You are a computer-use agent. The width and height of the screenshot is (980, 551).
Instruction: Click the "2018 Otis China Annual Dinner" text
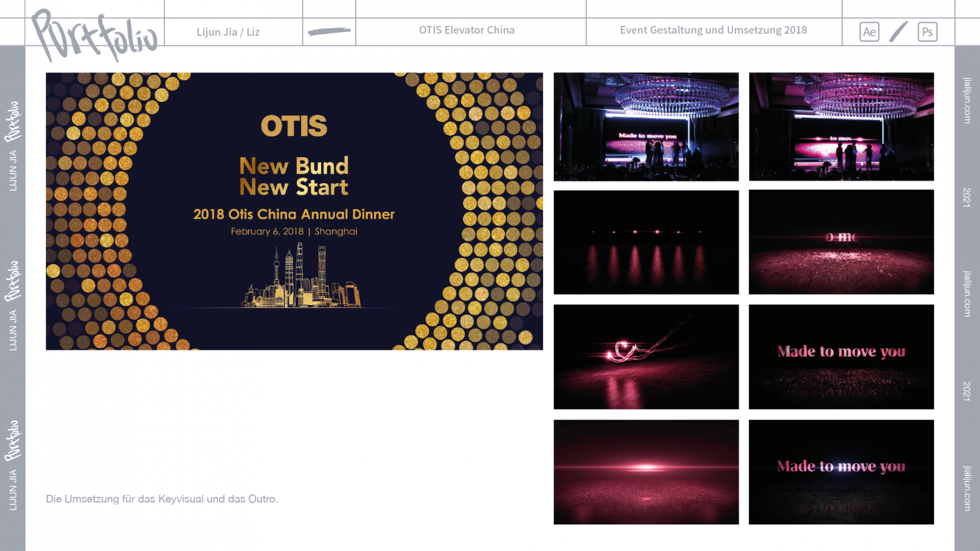click(294, 215)
